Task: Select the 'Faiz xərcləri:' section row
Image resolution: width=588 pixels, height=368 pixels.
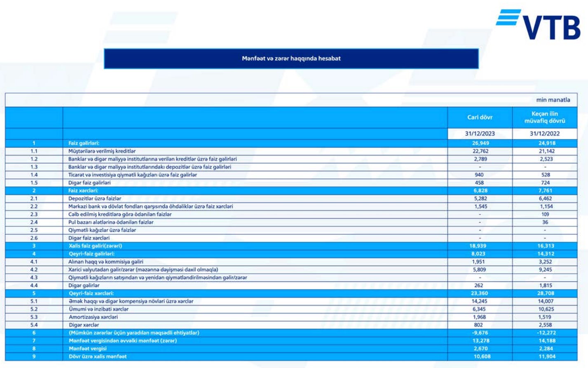Action: (x=83, y=191)
